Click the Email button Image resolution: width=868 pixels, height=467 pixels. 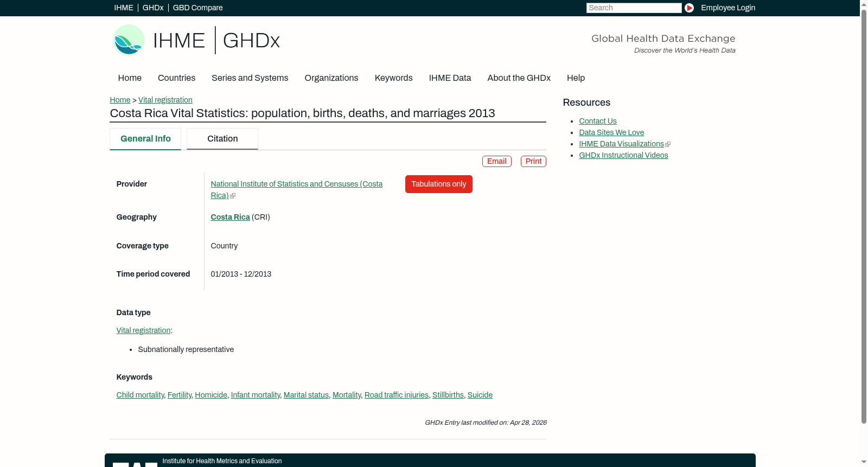coord(497,161)
